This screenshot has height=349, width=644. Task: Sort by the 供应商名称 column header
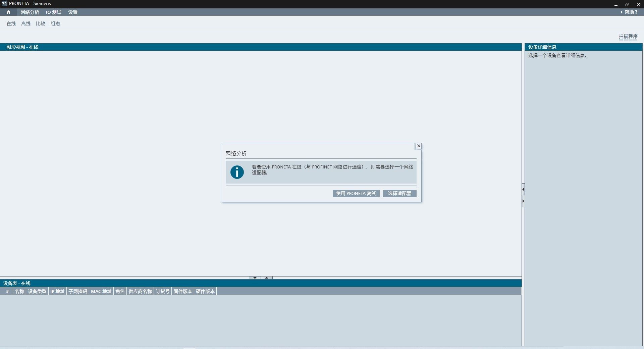[x=140, y=291]
